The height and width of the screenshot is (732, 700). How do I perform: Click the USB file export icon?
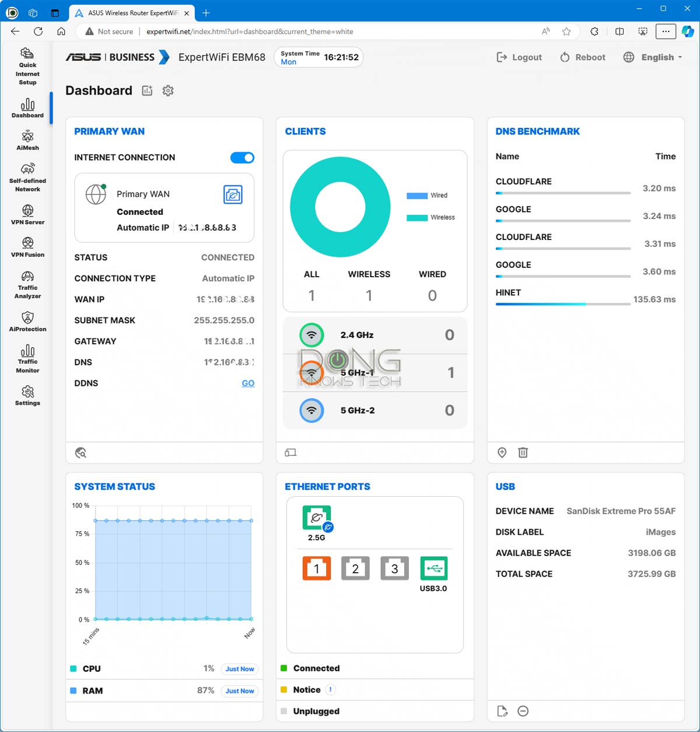(502, 711)
